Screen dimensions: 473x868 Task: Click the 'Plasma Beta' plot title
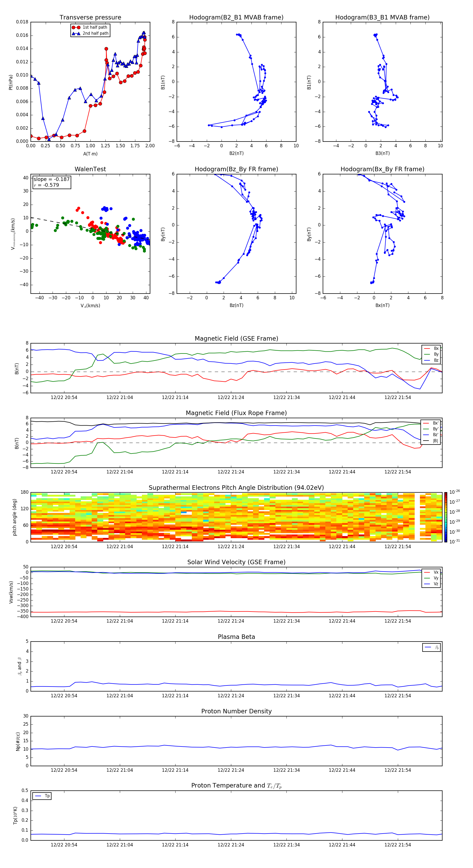click(236, 637)
